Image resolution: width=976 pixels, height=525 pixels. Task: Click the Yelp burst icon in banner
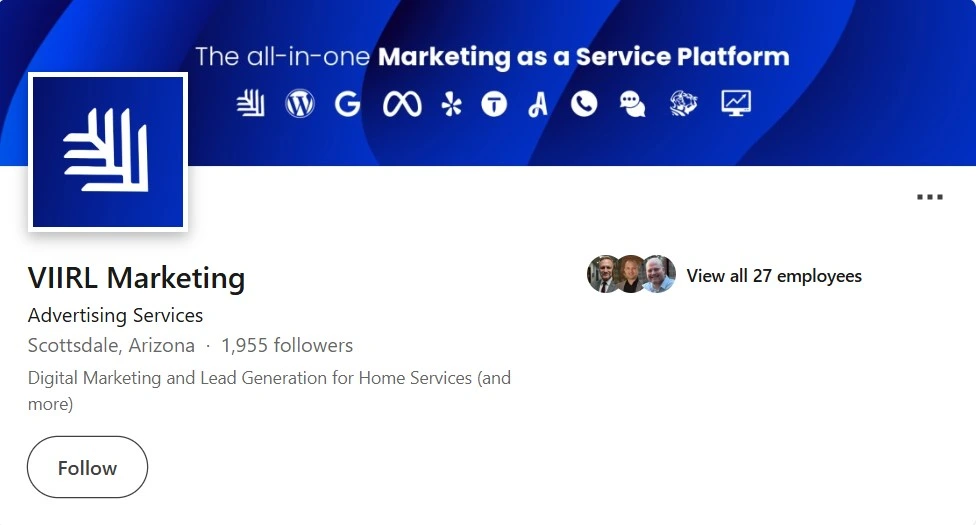(x=451, y=104)
